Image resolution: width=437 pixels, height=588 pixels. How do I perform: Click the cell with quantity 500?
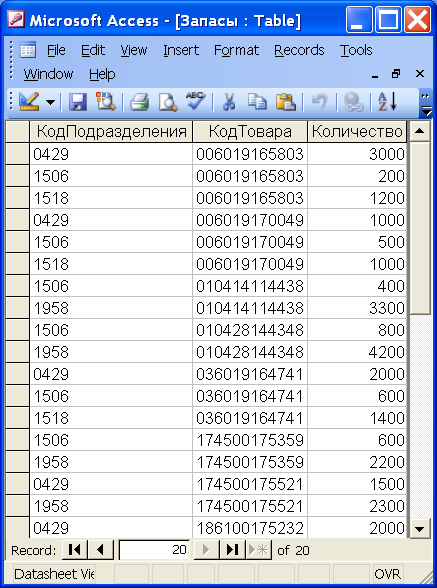[357, 242]
